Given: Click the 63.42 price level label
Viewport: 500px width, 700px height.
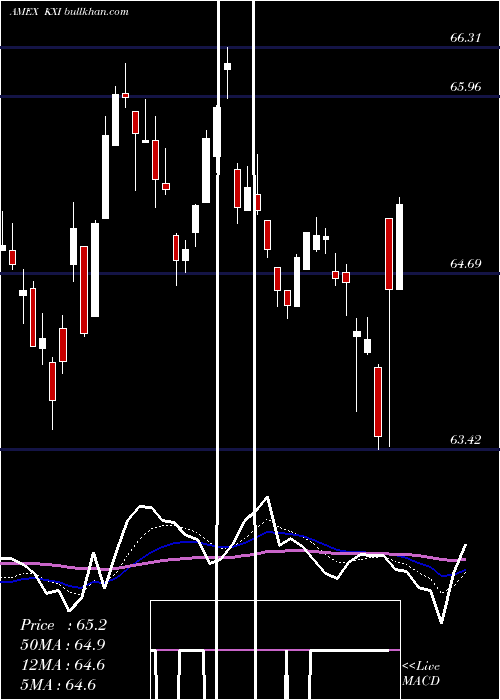Looking at the screenshot, I should coord(466,440).
